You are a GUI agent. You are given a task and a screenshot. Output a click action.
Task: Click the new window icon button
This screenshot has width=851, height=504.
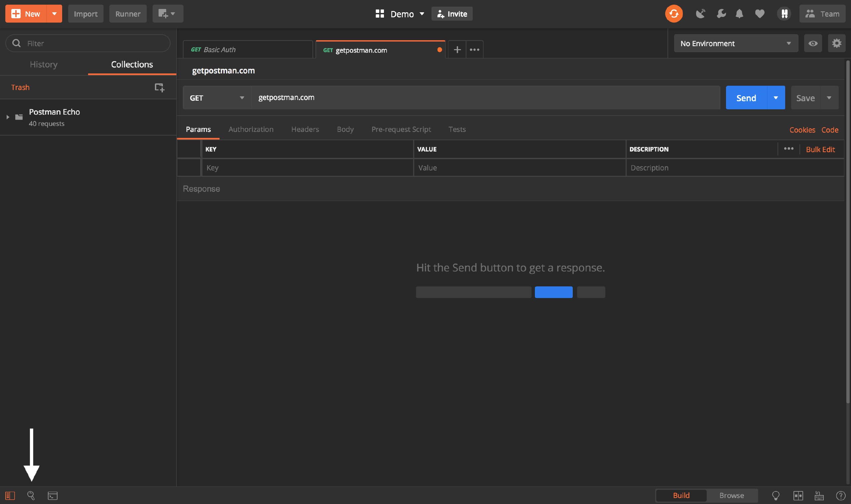point(168,14)
